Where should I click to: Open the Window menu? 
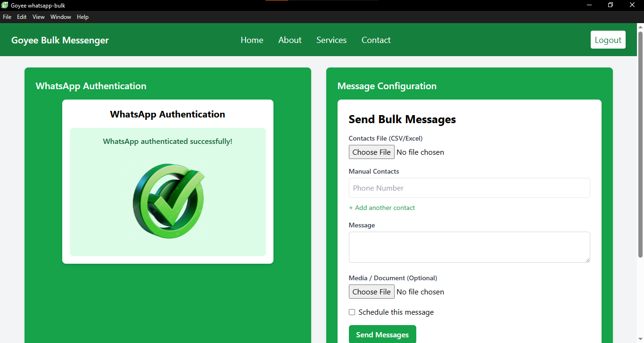(x=60, y=17)
